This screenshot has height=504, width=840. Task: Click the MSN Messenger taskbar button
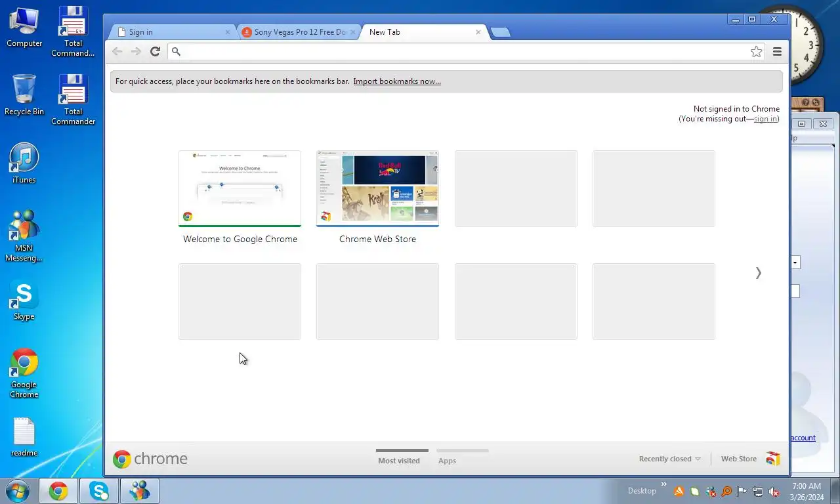tap(140, 491)
